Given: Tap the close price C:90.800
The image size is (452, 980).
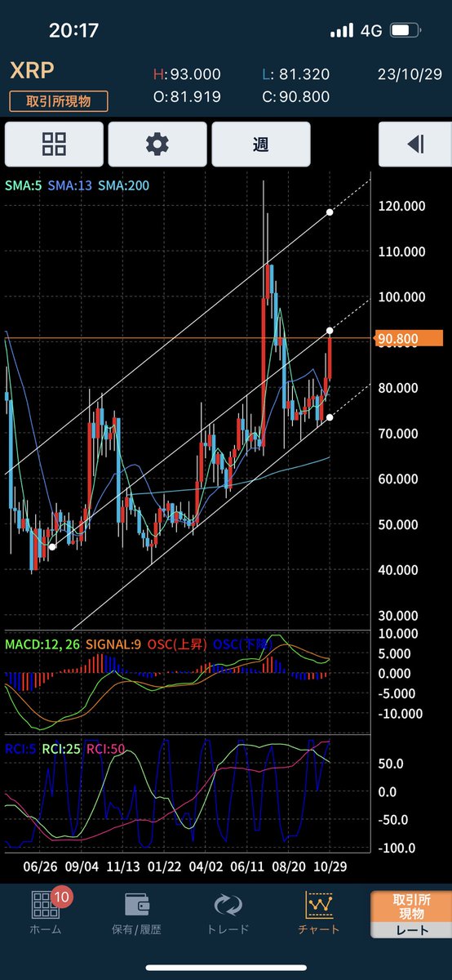Looking at the screenshot, I should pos(296,97).
